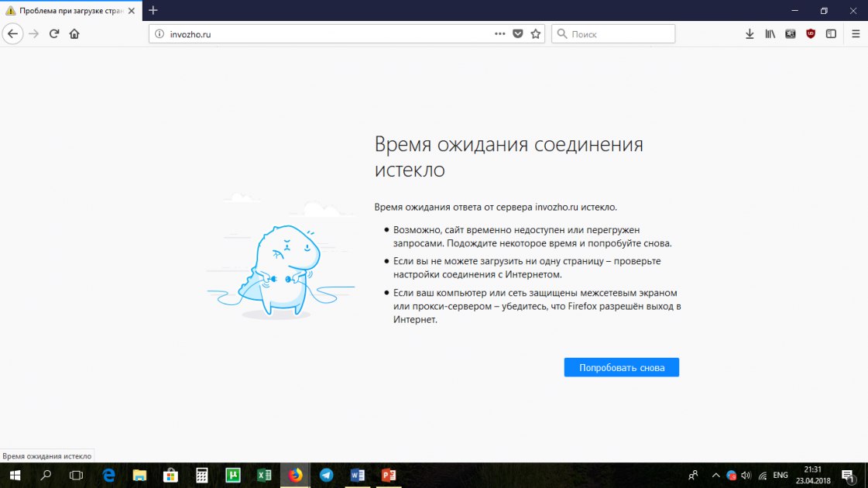Minimize the Firefox window
This screenshot has height=488, width=868.
coord(795,11)
